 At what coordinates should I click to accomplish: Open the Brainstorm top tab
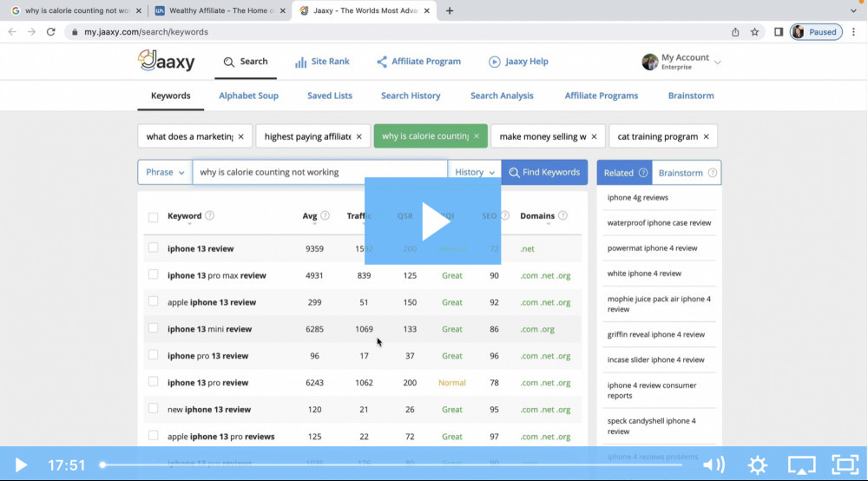(x=691, y=96)
